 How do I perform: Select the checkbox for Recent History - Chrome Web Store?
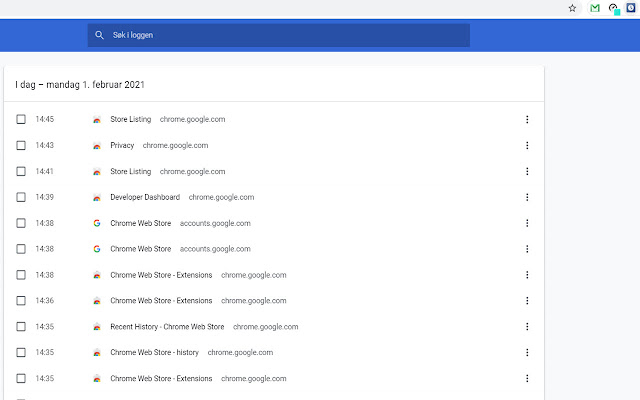pyautogui.click(x=21, y=327)
